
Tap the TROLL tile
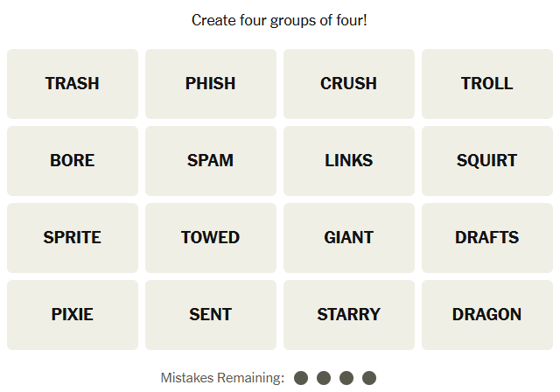coord(487,84)
